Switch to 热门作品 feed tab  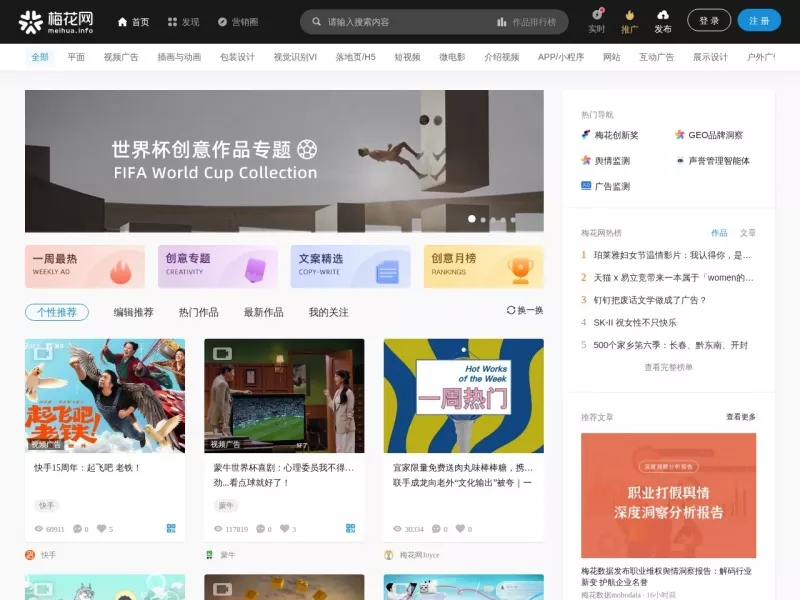(x=198, y=312)
